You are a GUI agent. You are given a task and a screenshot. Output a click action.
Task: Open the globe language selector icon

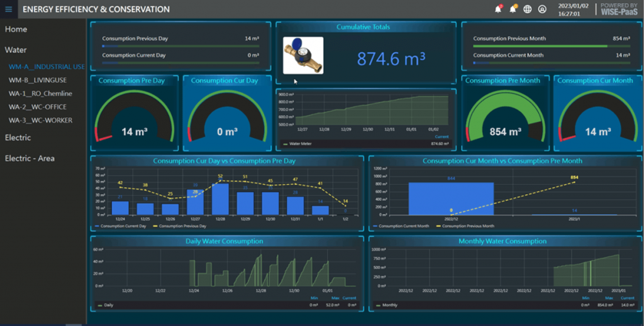(x=528, y=9)
